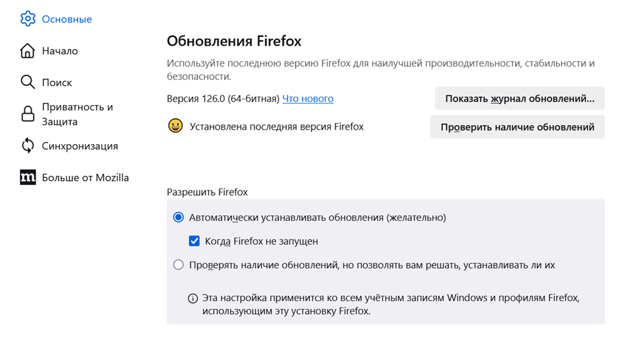Select Проверять наличие обновлений radio option
Screen dimensions: 644x346
click(179, 265)
